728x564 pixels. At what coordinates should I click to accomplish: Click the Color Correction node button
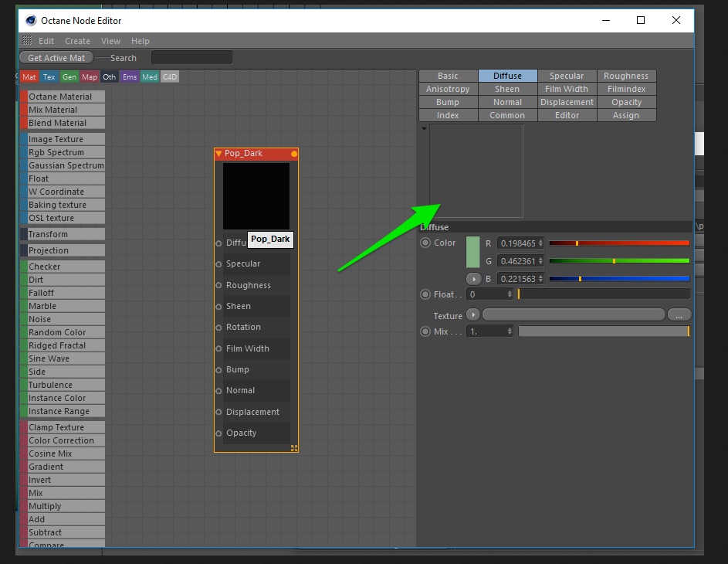pos(63,440)
